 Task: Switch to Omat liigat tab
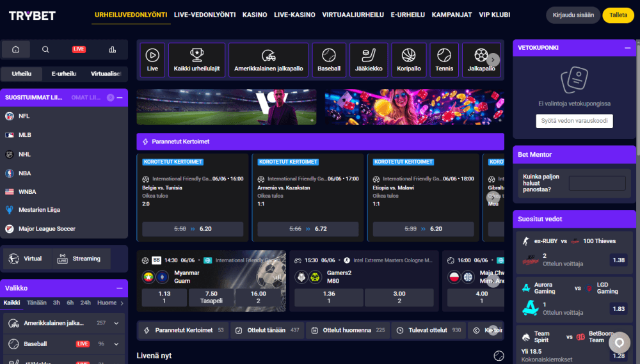click(86, 97)
